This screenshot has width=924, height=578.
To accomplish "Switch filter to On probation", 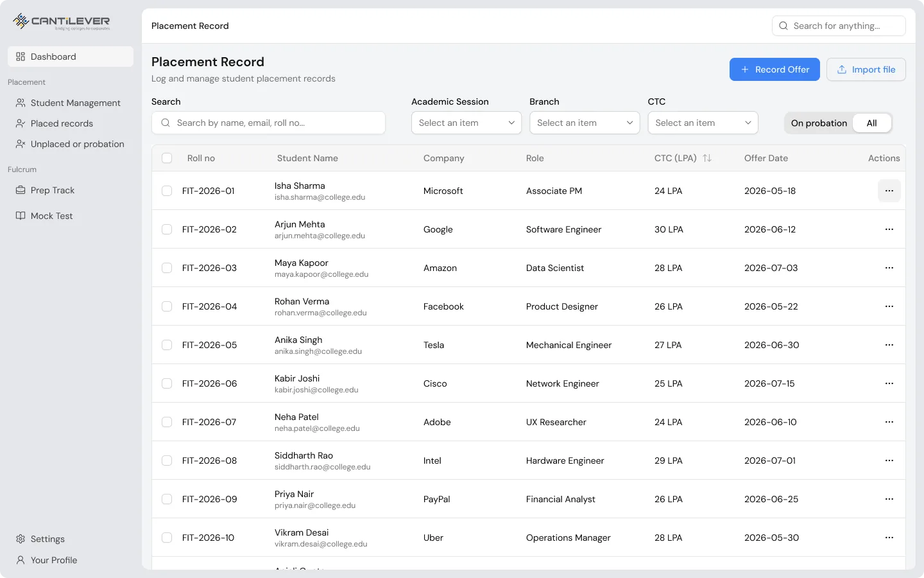I will pos(819,123).
